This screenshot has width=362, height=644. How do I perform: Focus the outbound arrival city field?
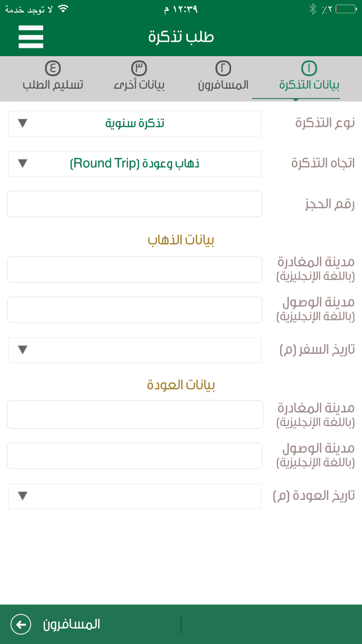[135, 310]
